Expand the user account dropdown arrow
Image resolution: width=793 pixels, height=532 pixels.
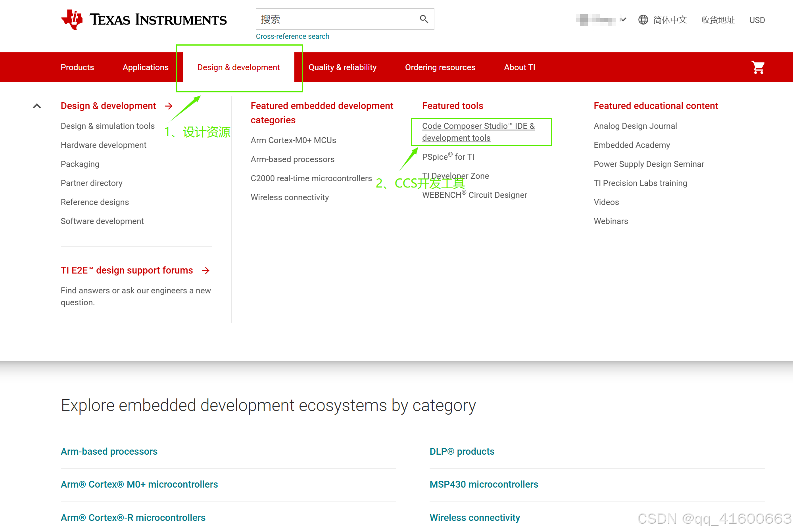[623, 20]
